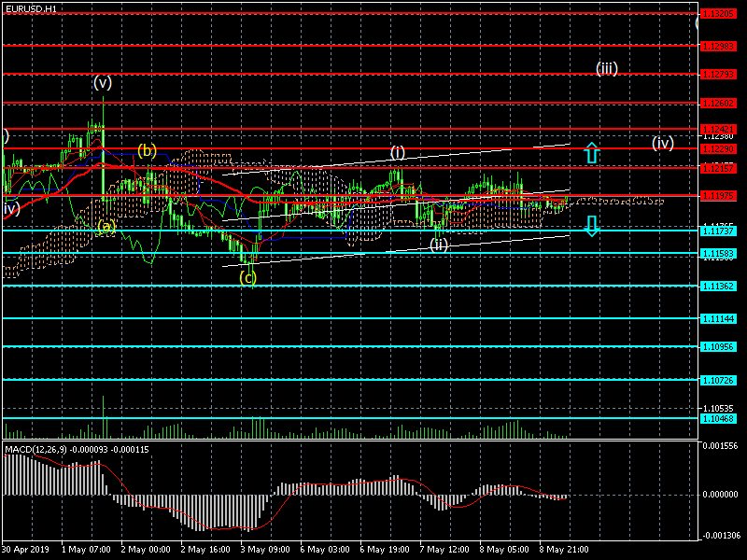Click the 1.11975 red price level tag

[718, 196]
